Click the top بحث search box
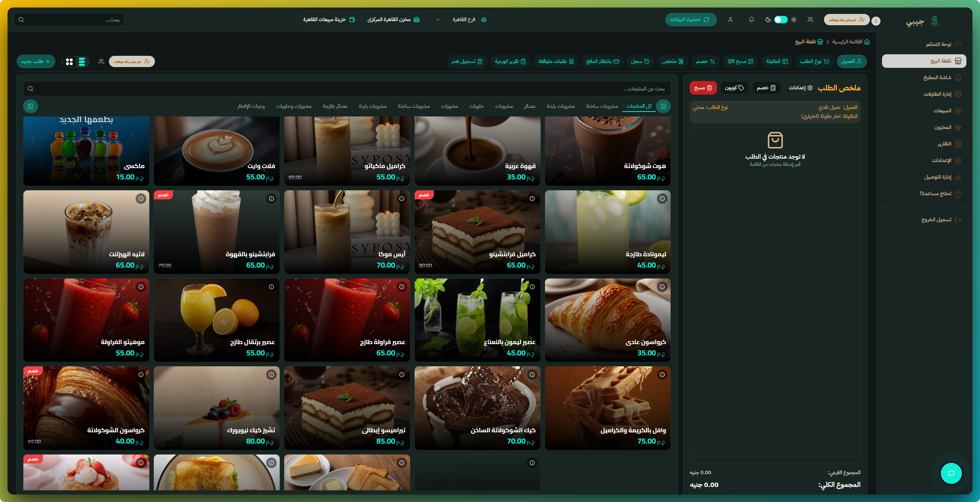This screenshot has height=502, width=980. pos(69,19)
